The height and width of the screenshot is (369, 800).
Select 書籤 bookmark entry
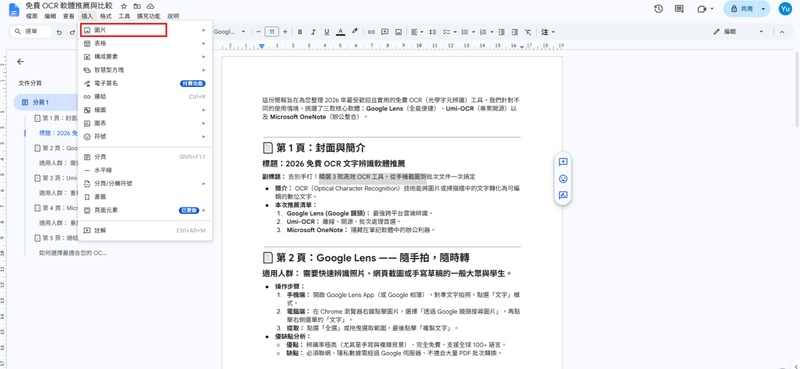[x=145, y=196]
